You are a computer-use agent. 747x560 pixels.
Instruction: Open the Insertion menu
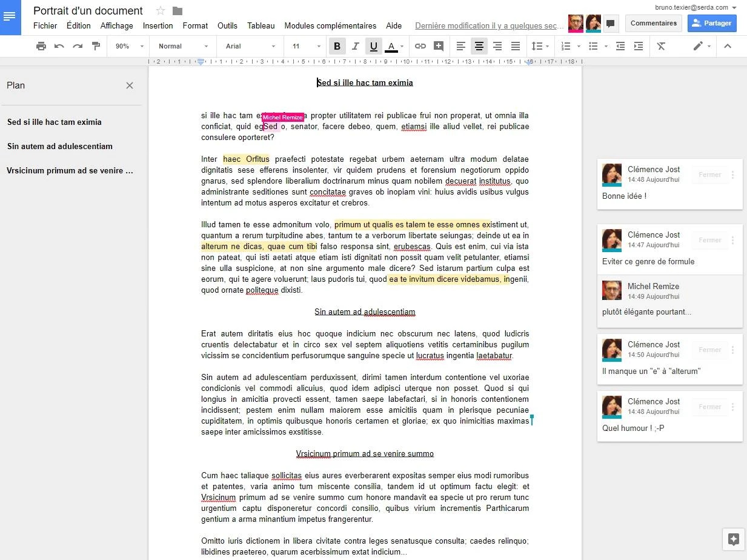click(158, 25)
